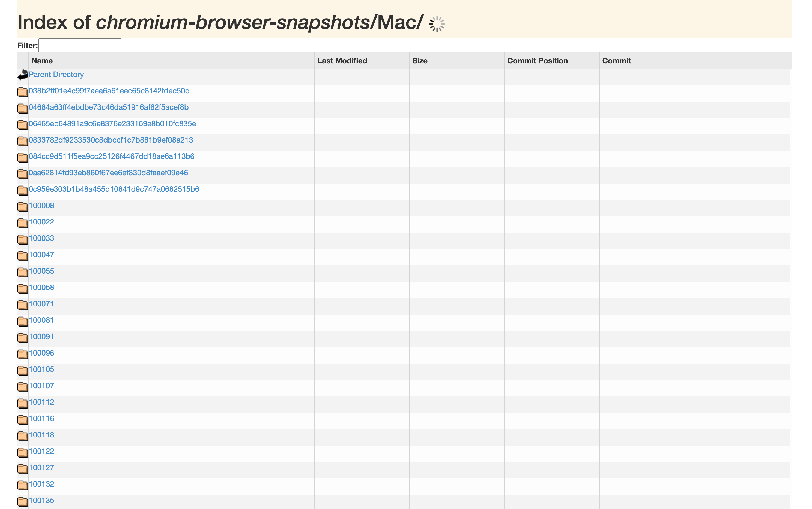
Task: Open the 100105 snapshot link
Action: (x=41, y=369)
